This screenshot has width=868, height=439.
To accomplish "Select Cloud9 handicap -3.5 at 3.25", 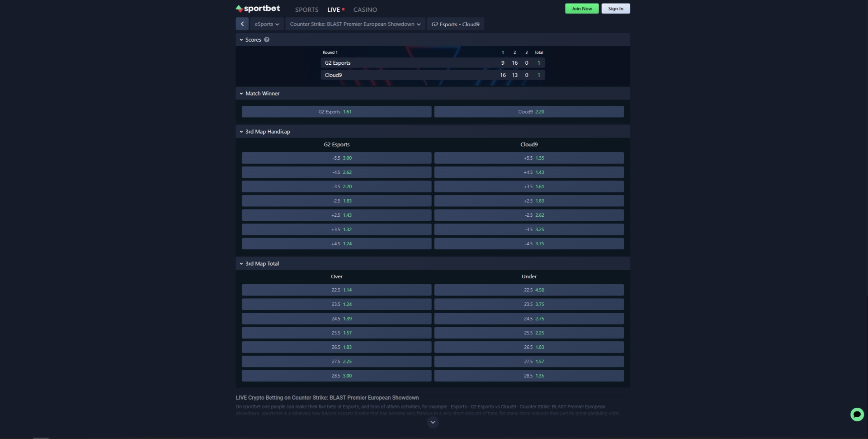I will point(529,229).
